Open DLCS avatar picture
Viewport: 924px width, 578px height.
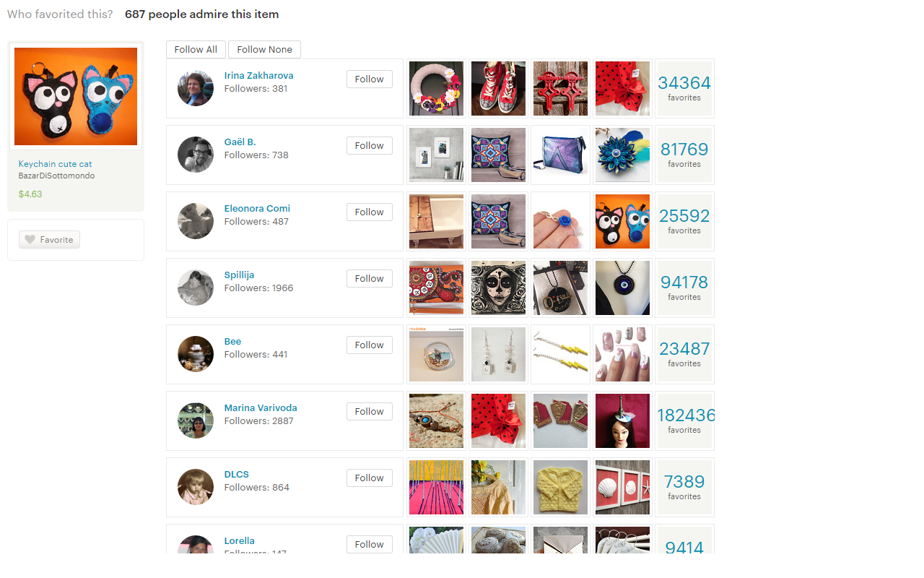pos(196,487)
